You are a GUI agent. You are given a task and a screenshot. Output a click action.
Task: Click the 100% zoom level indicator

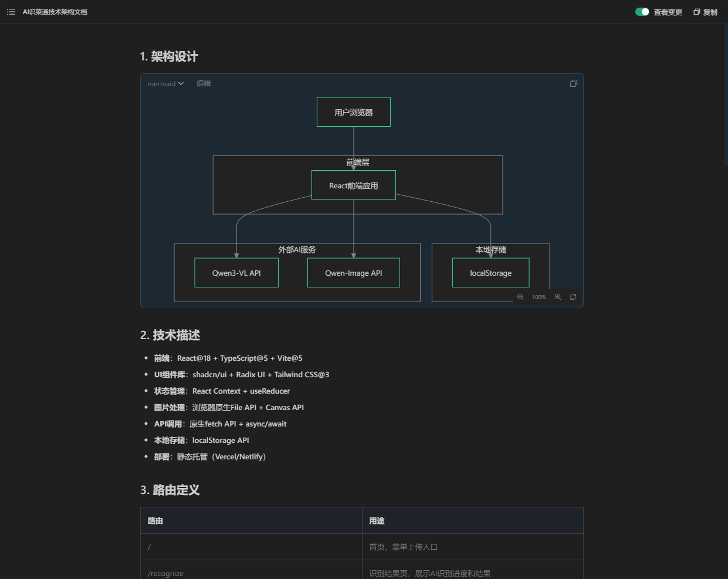click(539, 297)
